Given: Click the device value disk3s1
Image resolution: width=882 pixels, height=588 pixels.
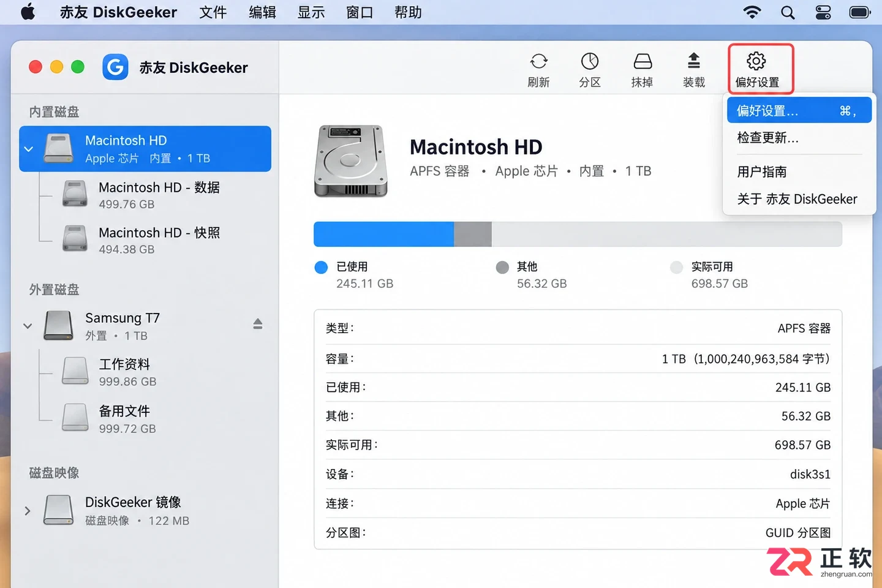Looking at the screenshot, I should [810, 474].
